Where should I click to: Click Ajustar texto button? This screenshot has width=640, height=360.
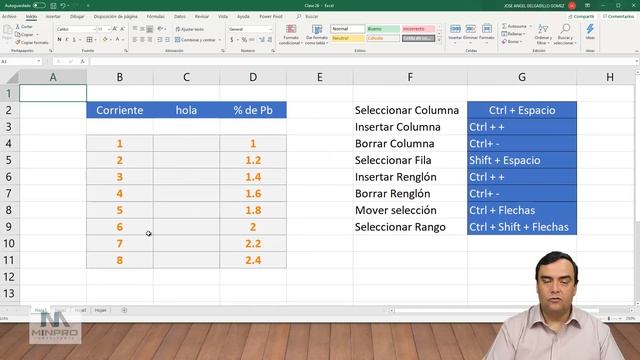pos(189,29)
